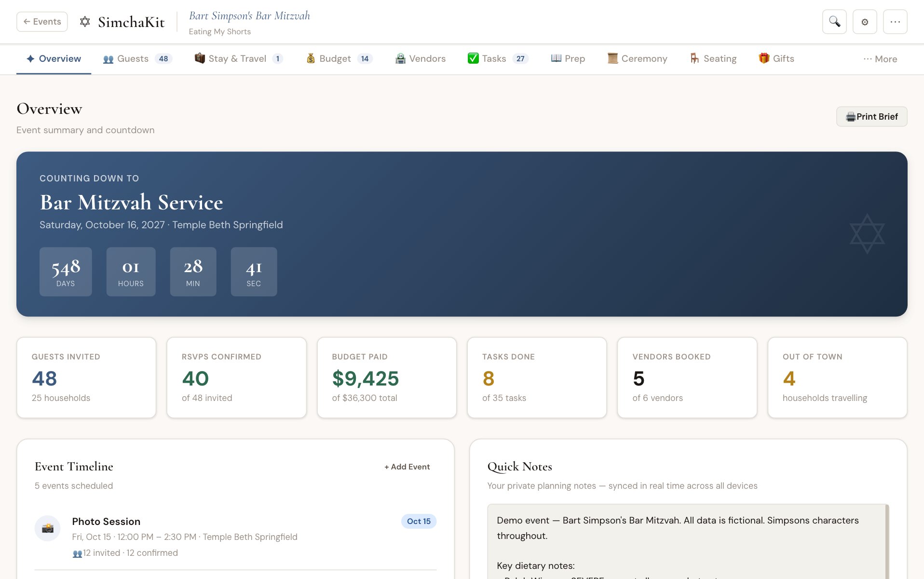Click the Guests count badge 48

pos(163,59)
